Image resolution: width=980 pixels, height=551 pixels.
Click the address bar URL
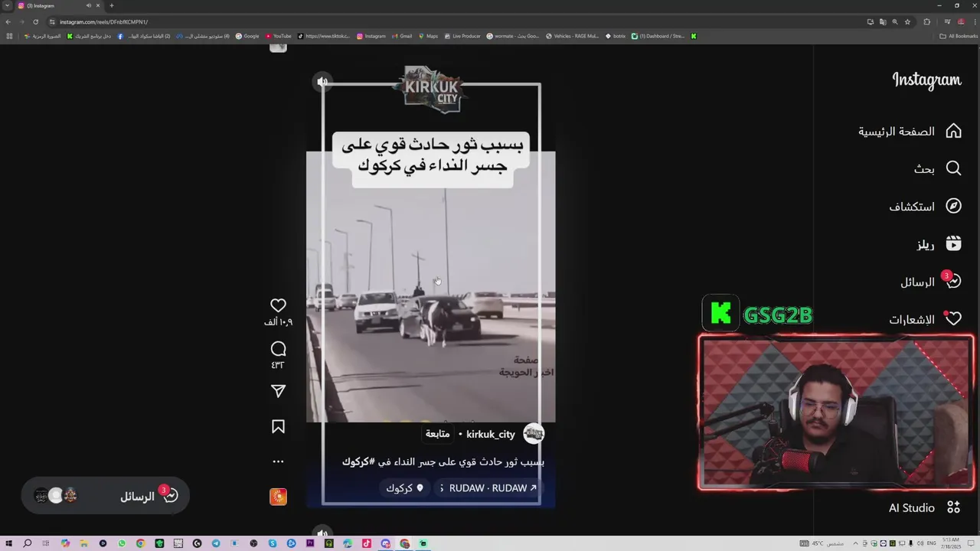(x=103, y=21)
